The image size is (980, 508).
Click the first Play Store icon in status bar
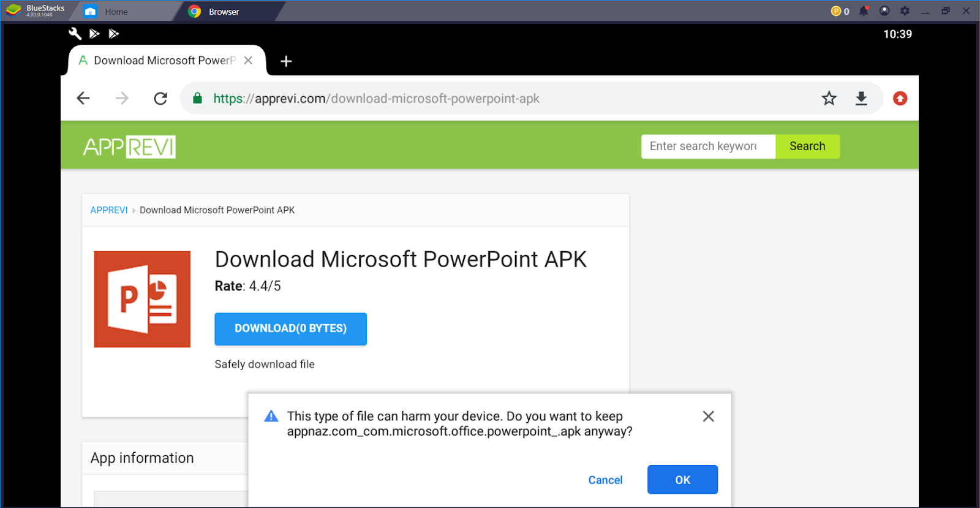[94, 34]
